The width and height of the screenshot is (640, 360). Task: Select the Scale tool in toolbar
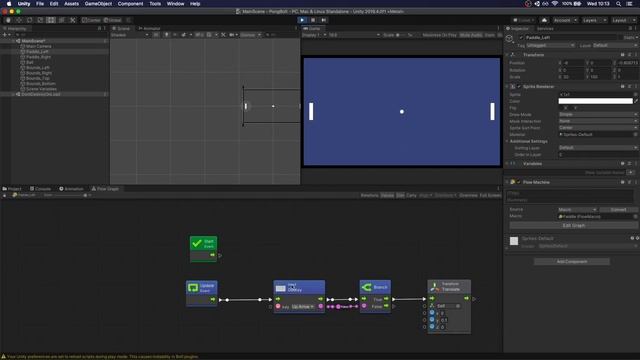pos(40,20)
